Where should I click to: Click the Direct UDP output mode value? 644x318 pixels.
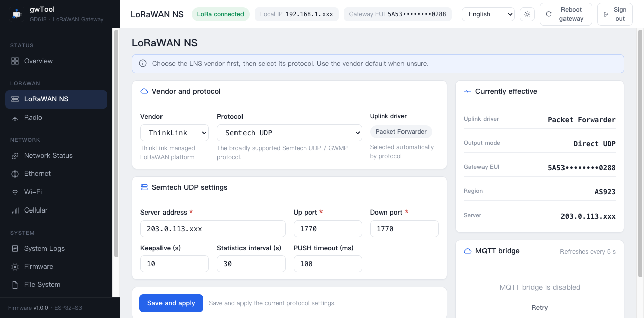(594, 144)
